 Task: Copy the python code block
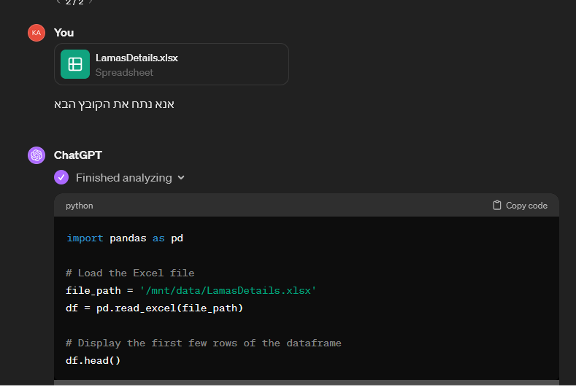[520, 205]
